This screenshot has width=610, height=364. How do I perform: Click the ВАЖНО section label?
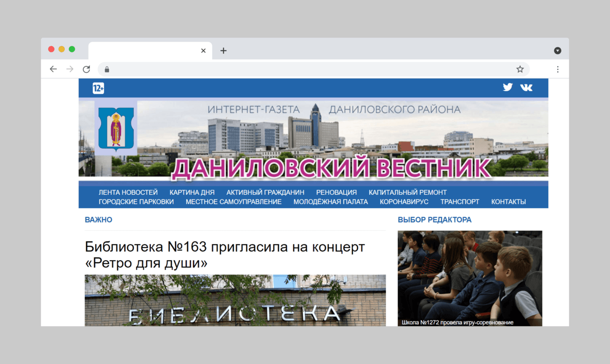tap(98, 220)
